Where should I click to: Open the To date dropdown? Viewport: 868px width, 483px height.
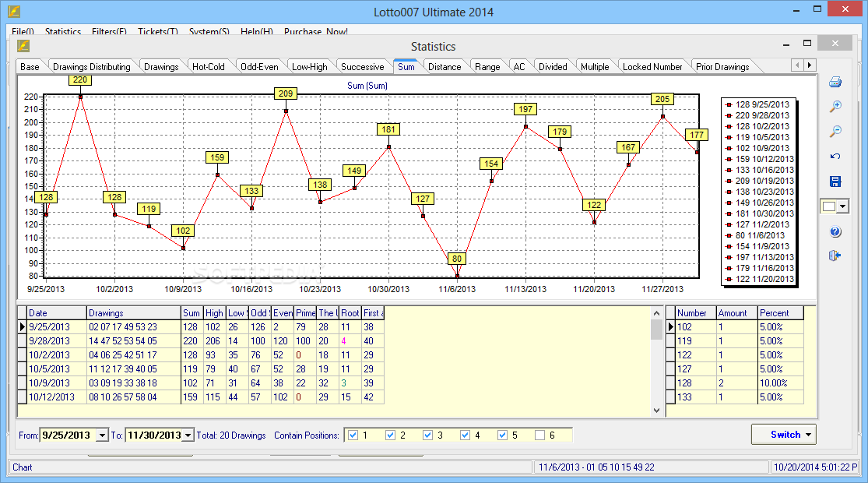pyautogui.click(x=188, y=435)
